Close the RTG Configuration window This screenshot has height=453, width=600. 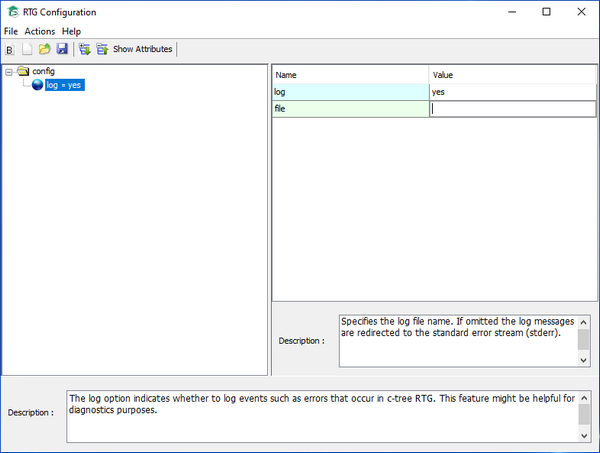(581, 12)
